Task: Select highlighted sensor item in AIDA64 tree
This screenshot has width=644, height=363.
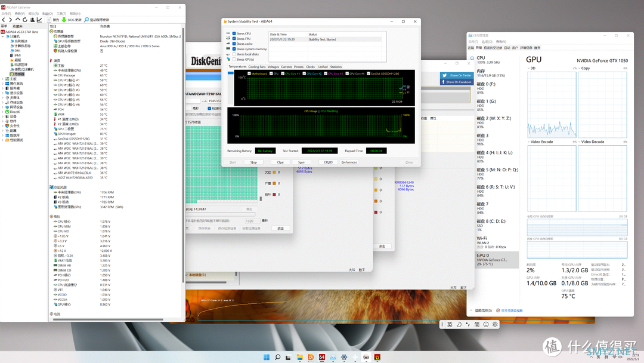Action: (x=17, y=75)
